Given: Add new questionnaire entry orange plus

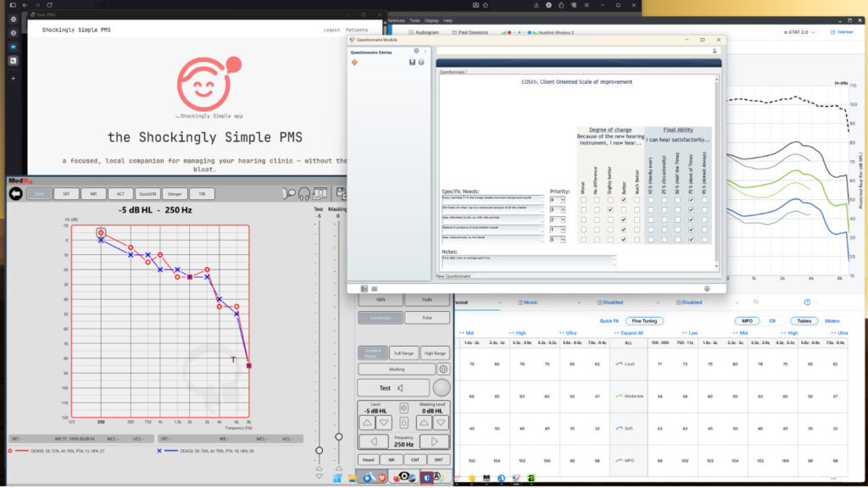Looking at the screenshot, I should coord(354,63).
